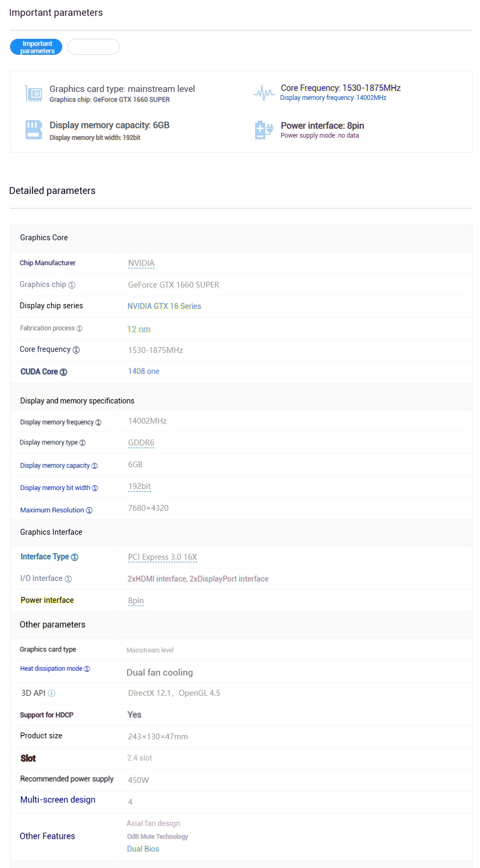
Task: Open info icon next to Display memory capacity
Action: [95, 466]
